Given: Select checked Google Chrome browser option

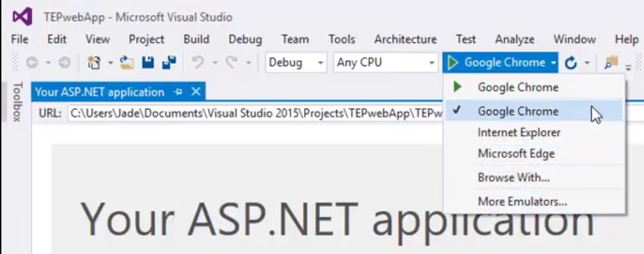Looking at the screenshot, I should [x=535, y=111].
